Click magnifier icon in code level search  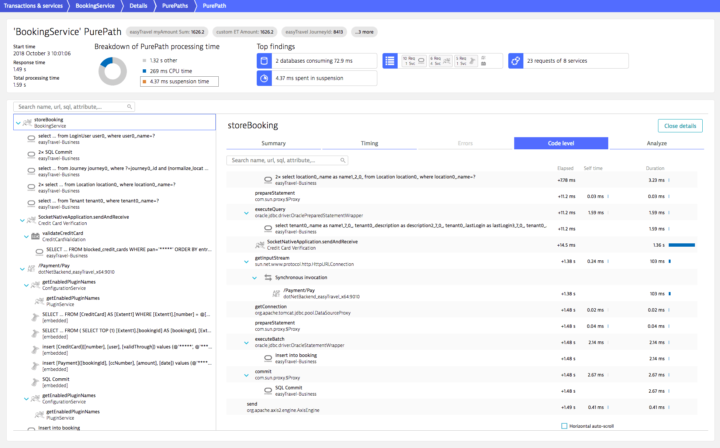pyautogui.click(x=343, y=160)
